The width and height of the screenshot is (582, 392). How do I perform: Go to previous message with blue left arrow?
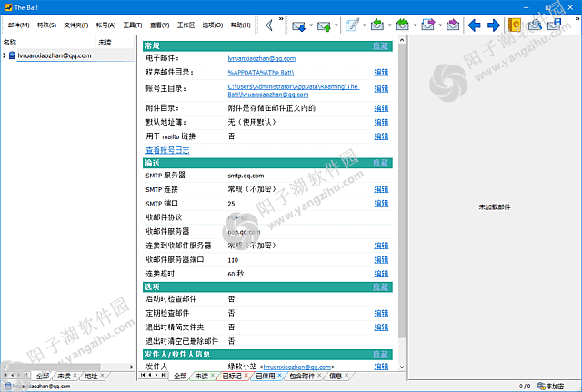pyautogui.click(x=475, y=25)
